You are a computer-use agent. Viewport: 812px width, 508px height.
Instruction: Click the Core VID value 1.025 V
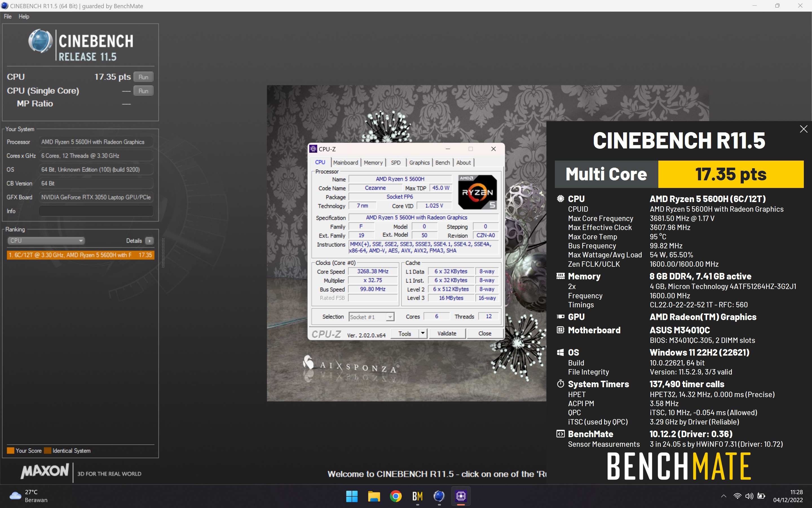[434, 206]
